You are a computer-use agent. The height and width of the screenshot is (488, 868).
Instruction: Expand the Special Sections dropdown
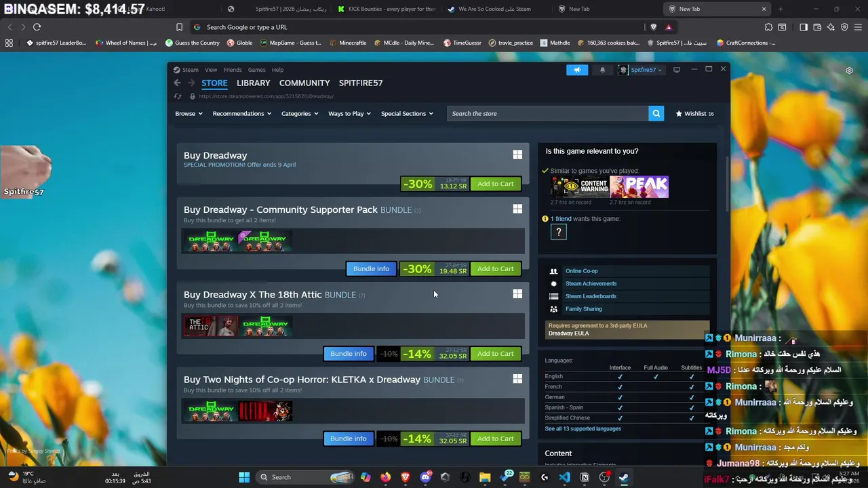point(407,114)
